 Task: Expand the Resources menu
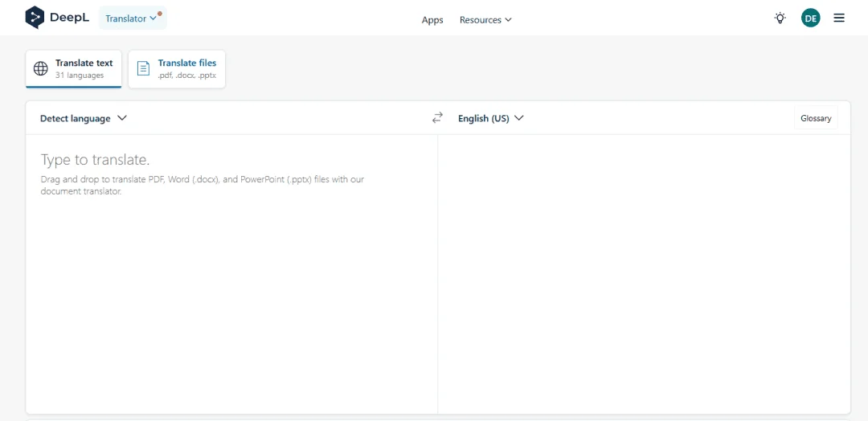click(485, 20)
